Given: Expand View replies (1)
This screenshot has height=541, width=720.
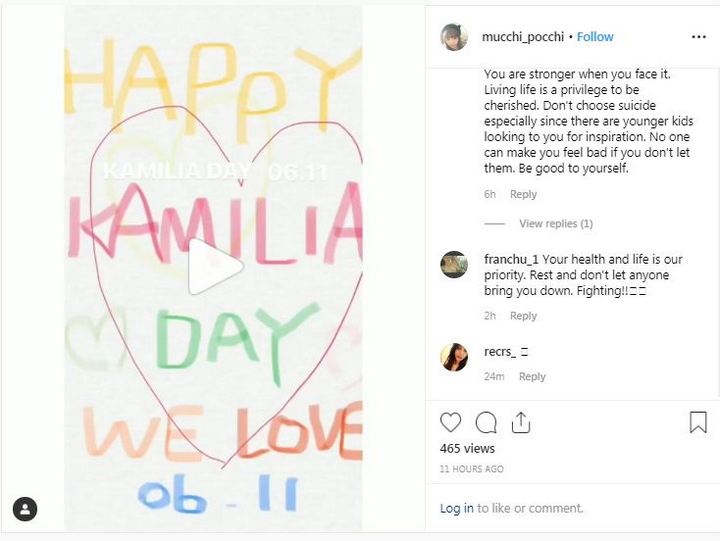Looking at the screenshot, I should click(x=555, y=223).
